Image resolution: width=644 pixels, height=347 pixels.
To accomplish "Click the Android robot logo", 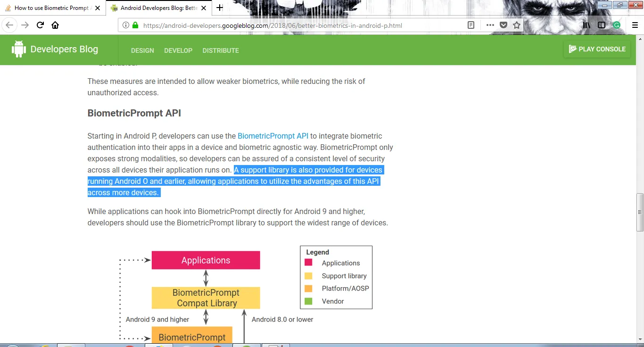I will 18,49.
